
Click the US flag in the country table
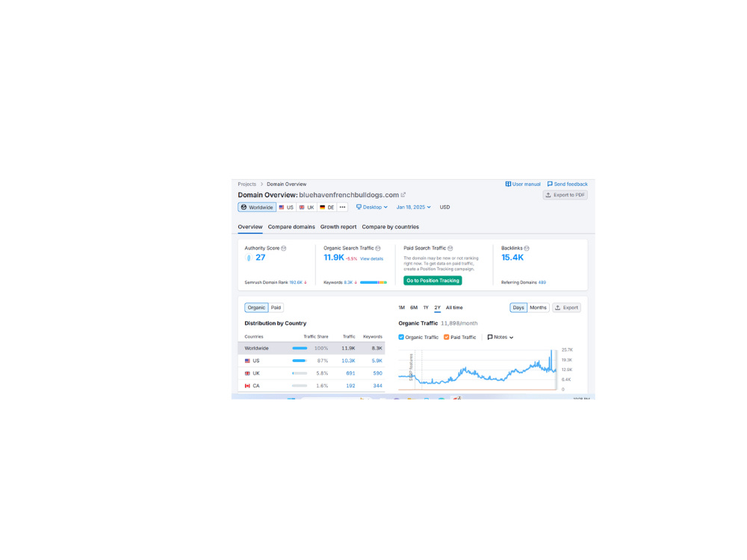point(247,361)
